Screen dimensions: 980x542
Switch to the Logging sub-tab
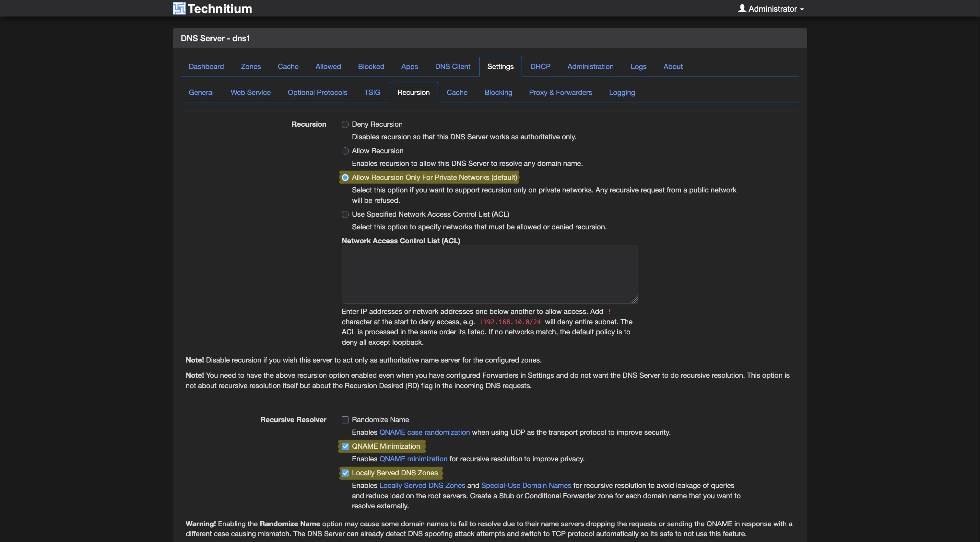coord(622,92)
